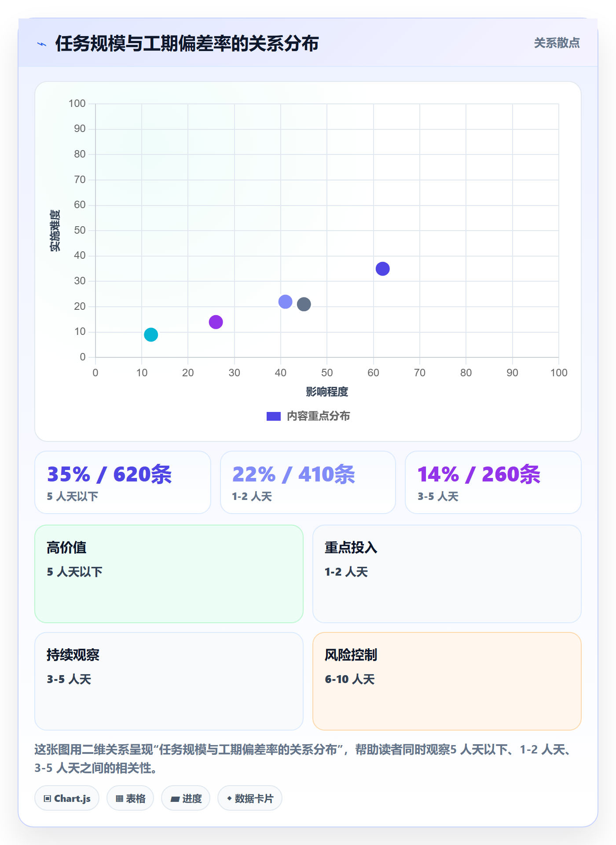Click the grid icon in 表格 chip
Screen dimensions: 616x845
pos(120,799)
